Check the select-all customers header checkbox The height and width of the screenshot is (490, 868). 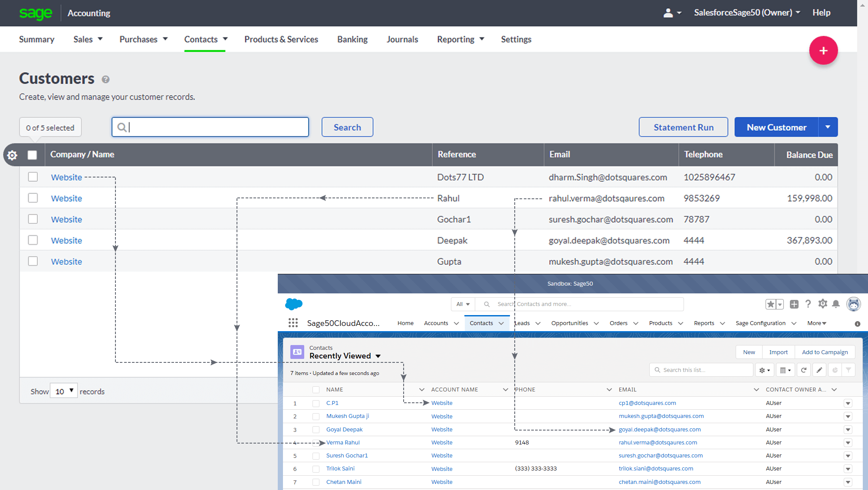(32, 155)
